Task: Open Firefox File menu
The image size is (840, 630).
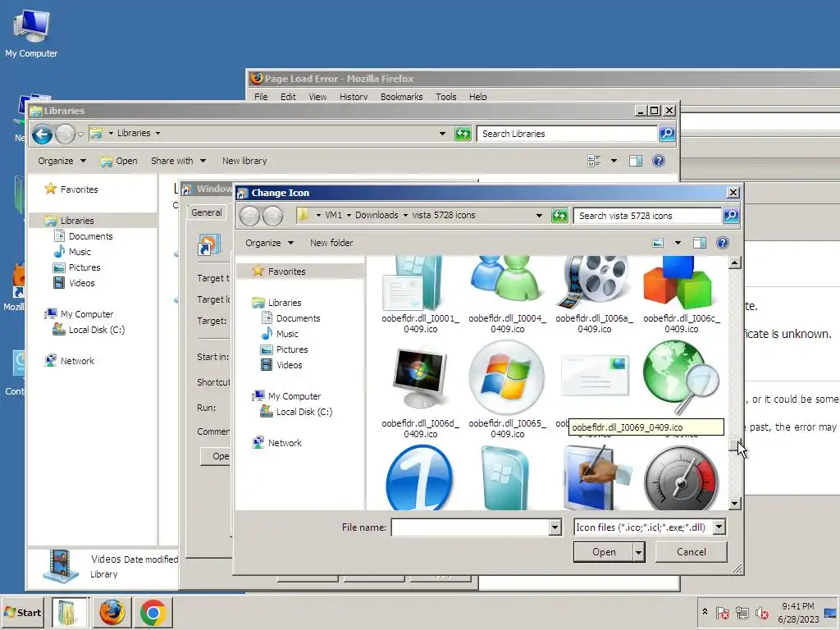Action: pyautogui.click(x=261, y=97)
